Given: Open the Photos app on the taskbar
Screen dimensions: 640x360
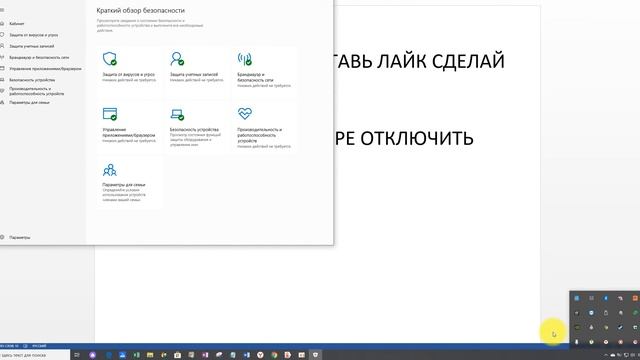Looking at the screenshot, I should coord(122,355).
